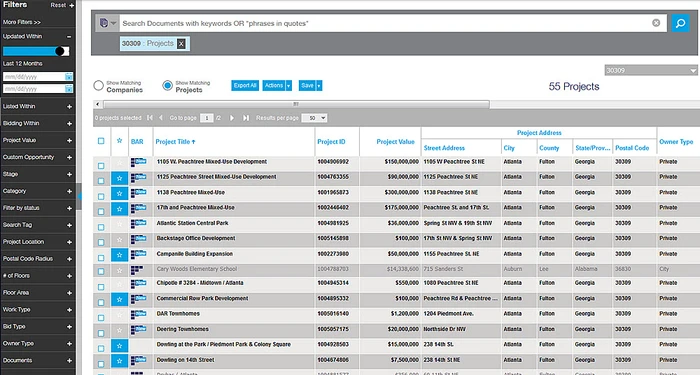Open the 30309 saved search dropdown

(651, 70)
